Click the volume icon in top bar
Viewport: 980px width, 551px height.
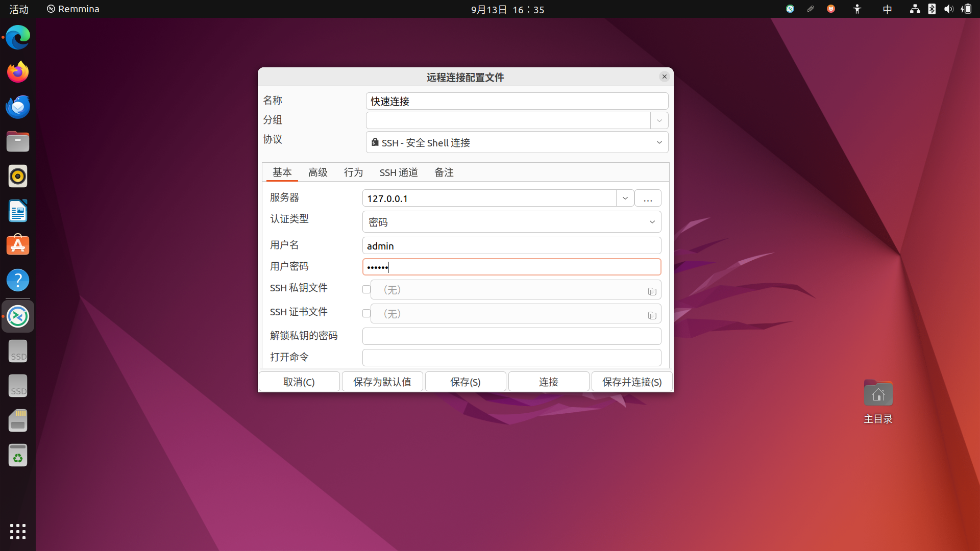(949, 9)
